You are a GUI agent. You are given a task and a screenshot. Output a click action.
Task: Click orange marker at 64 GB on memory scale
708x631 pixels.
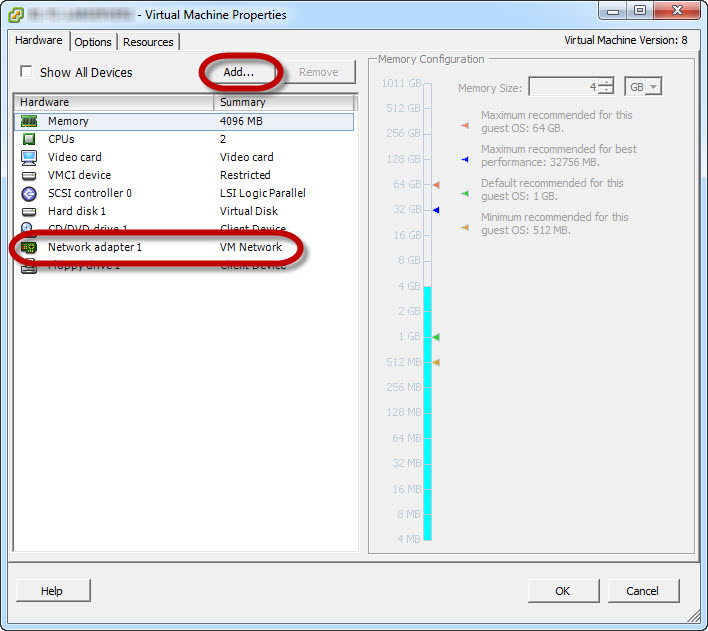click(436, 184)
